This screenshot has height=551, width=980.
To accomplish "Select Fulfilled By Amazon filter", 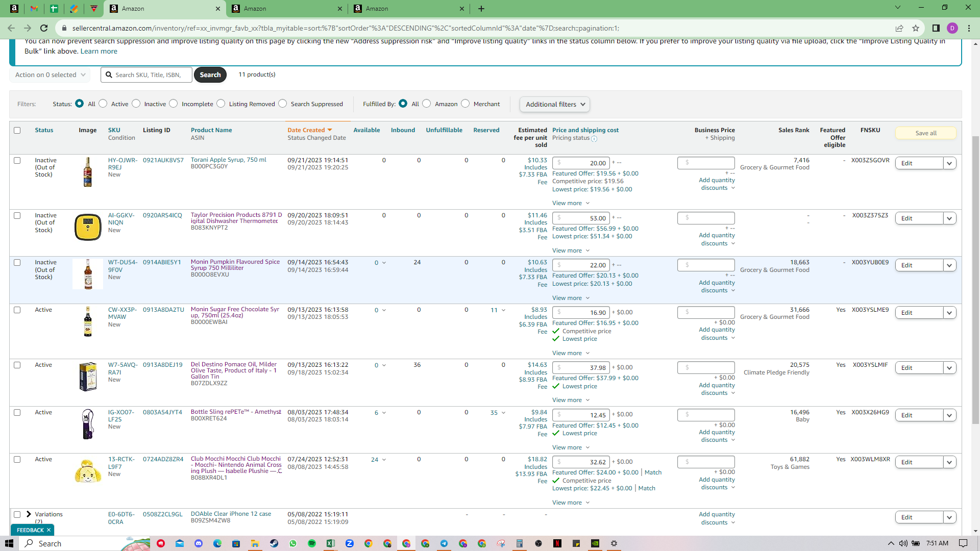I will point(427,104).
